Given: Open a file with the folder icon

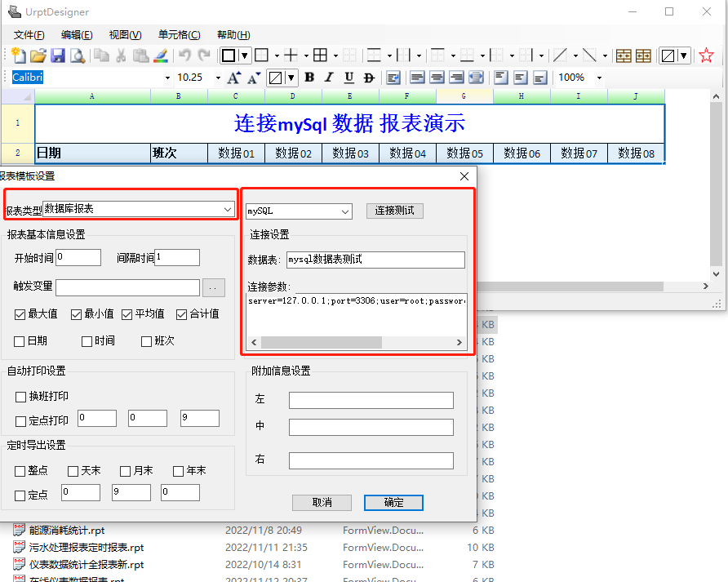Looking at the screenshot, I should coord(38,56).
